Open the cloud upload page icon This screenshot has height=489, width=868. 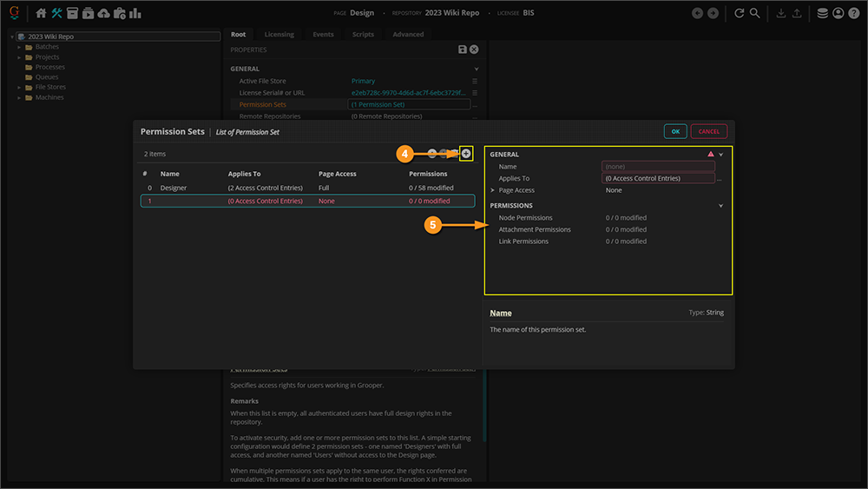104,13
